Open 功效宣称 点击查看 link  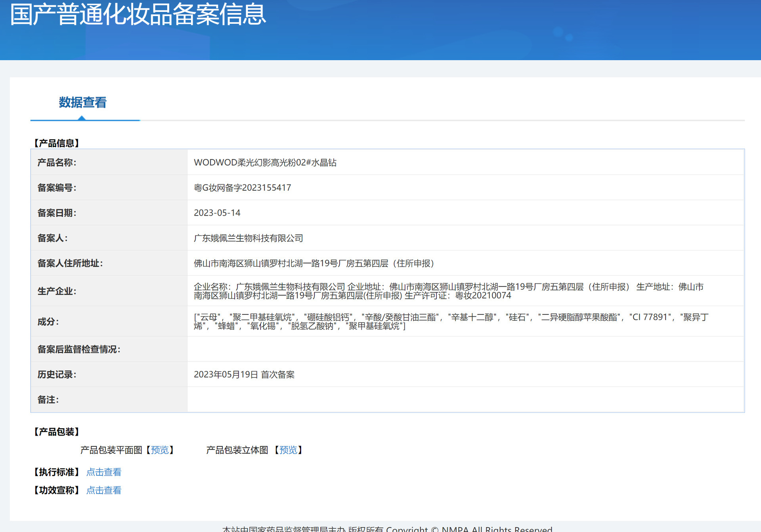pos(104,490)
